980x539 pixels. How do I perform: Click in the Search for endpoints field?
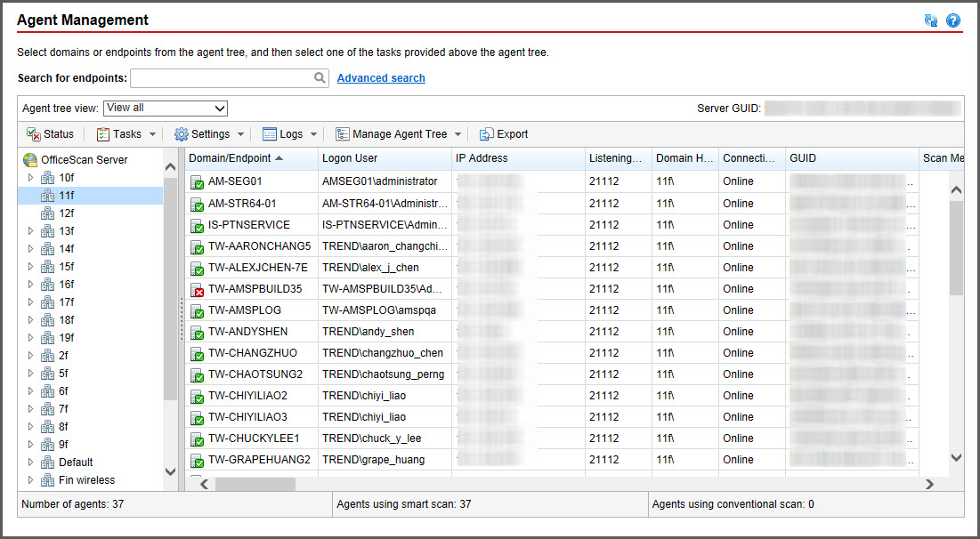coord(221,78)
